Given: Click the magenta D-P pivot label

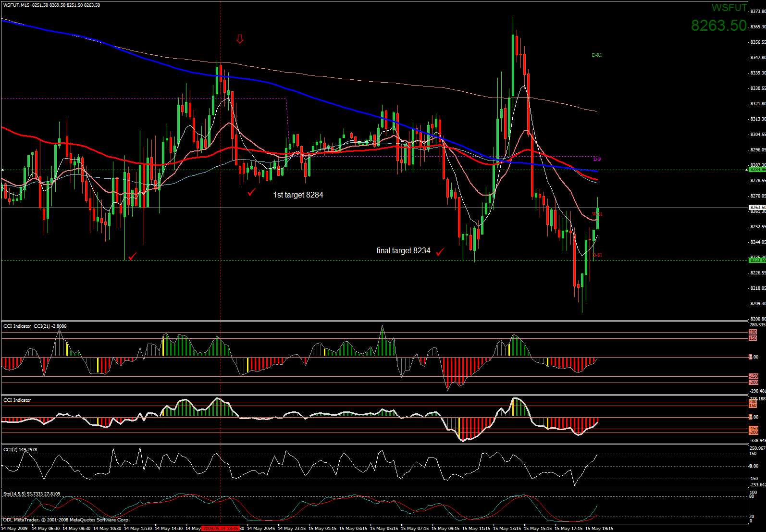Looking at the screenshot, I should 597,160.
